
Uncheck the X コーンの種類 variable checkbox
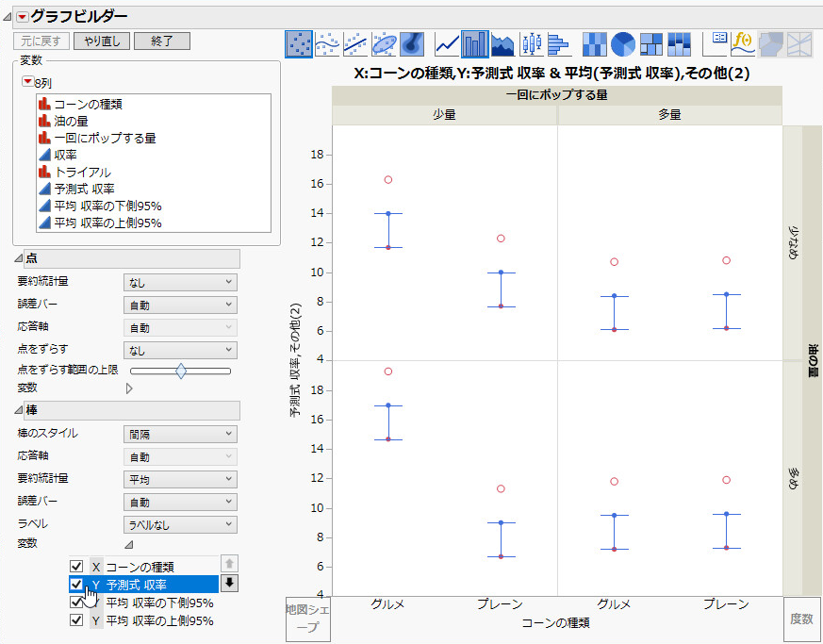pos(77,567)
